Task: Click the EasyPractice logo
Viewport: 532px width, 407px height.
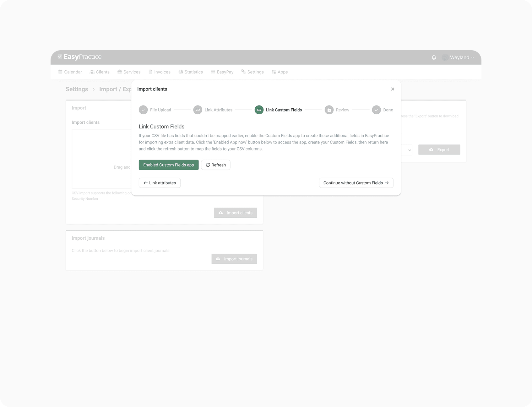Action: 80,57
